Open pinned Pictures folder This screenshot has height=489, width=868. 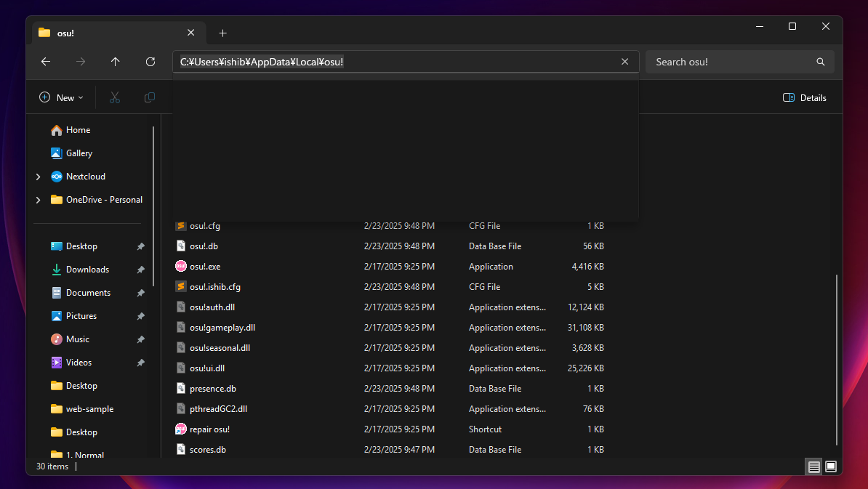pos(81,316)
